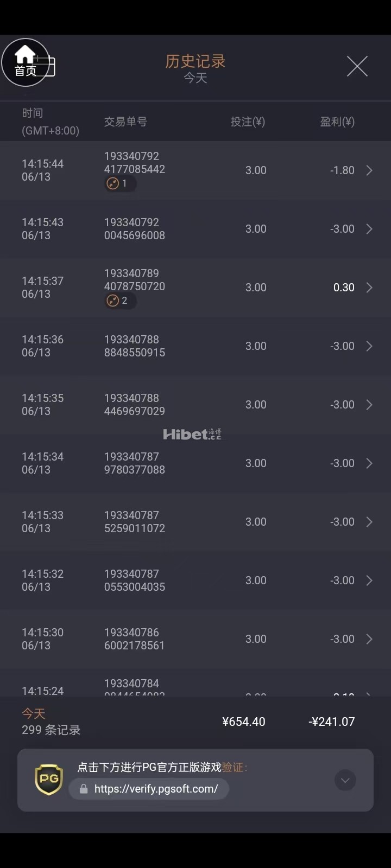
Task: Tap the free-spin badge showing 2
Action: [119, 301]
